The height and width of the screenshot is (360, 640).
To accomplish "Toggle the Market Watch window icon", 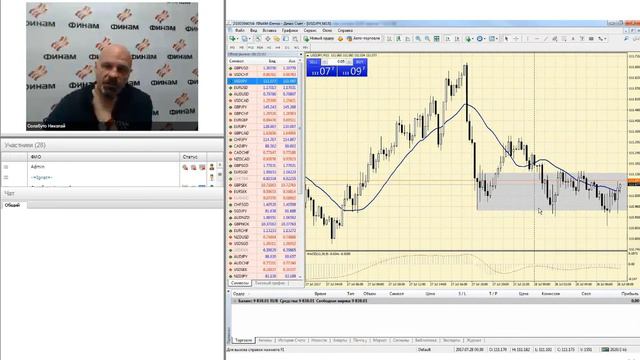I will click(x=258, y=39).
